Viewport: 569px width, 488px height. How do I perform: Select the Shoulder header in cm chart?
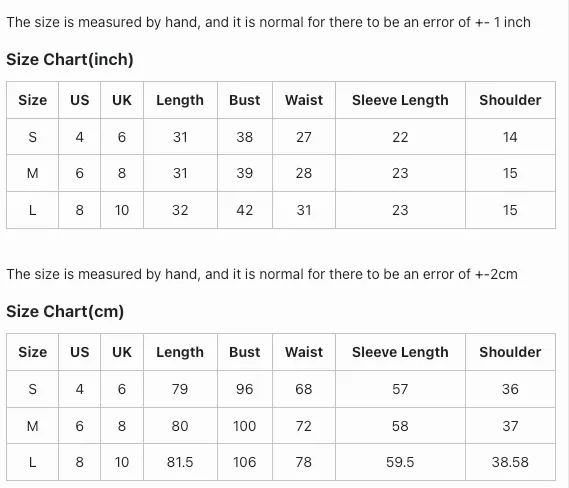pos(510,352)
